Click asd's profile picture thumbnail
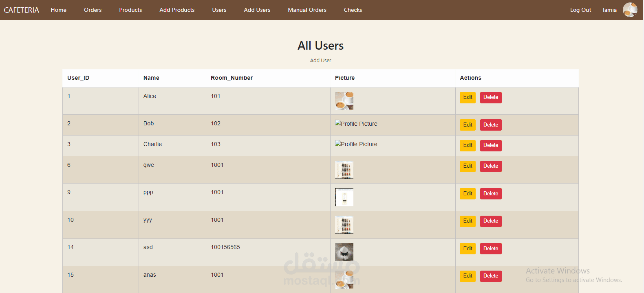Viewport: 644px width, 293px height. point(344,252)
